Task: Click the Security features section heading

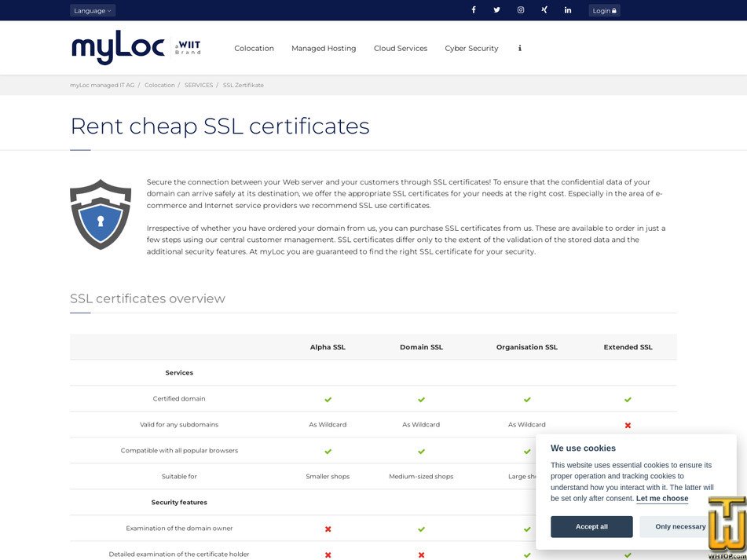Action: pyautogui.click(x=179, y=503)
